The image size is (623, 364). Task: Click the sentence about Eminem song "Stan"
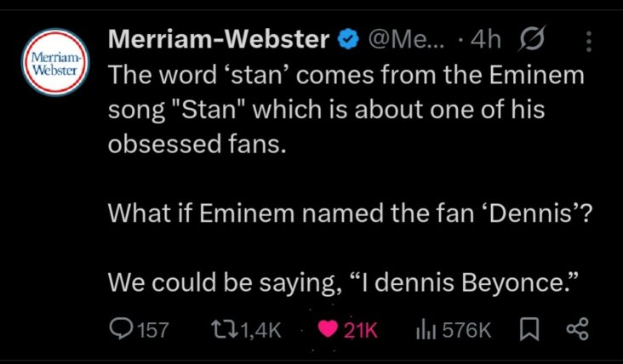(346, 110)
